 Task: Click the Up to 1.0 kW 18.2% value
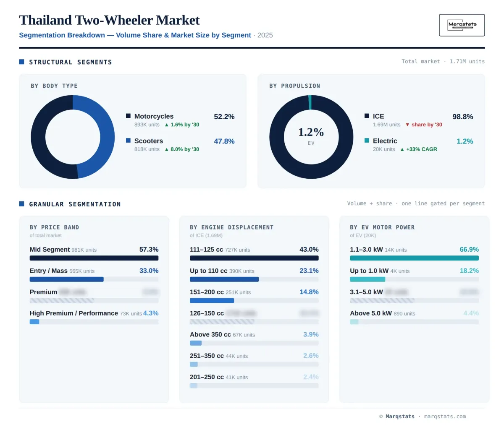click(469, 271)
